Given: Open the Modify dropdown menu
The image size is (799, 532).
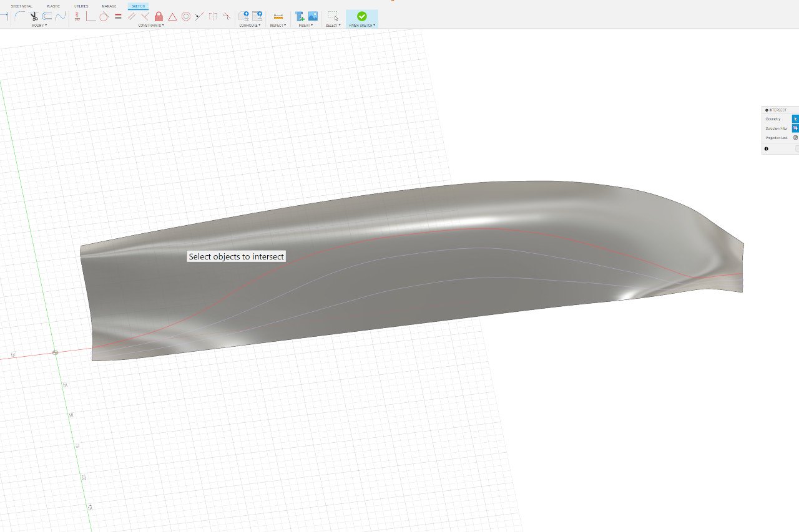Looking at the screenshot, I should [x=39, y=26].
